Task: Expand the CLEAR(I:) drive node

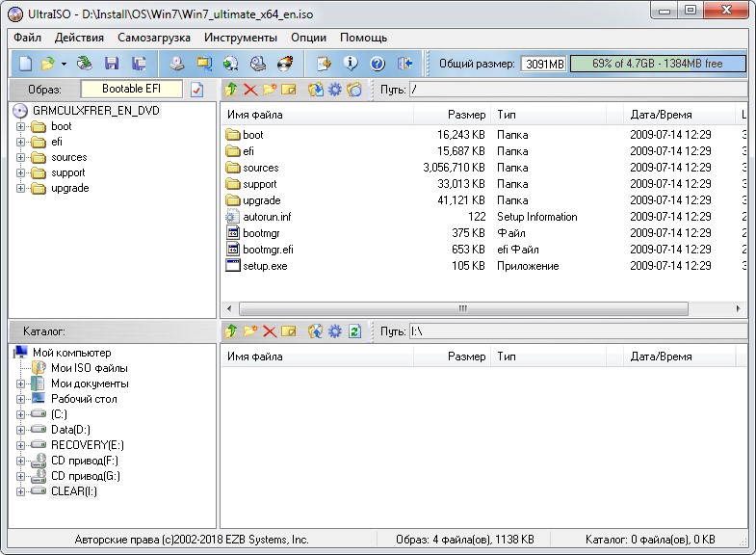Action: coord(21,491)
